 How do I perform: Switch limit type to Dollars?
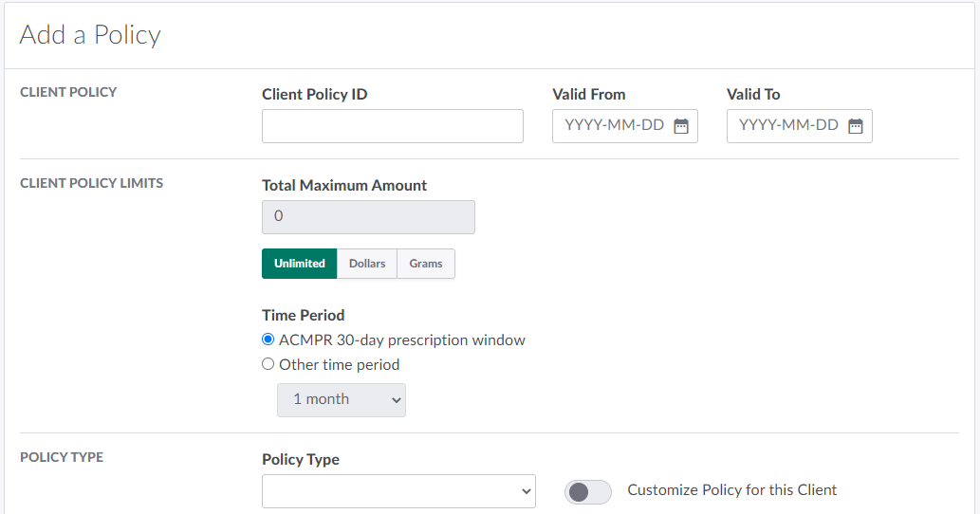tap(367, 264)
